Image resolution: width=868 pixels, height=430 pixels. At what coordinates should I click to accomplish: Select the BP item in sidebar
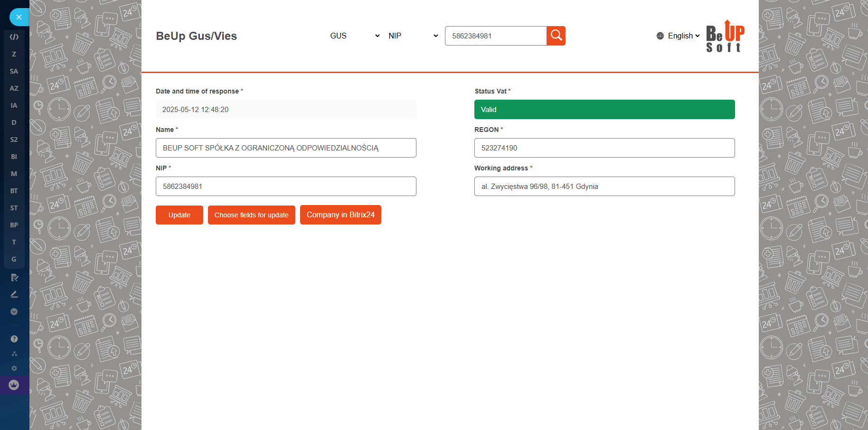(14, 225)
